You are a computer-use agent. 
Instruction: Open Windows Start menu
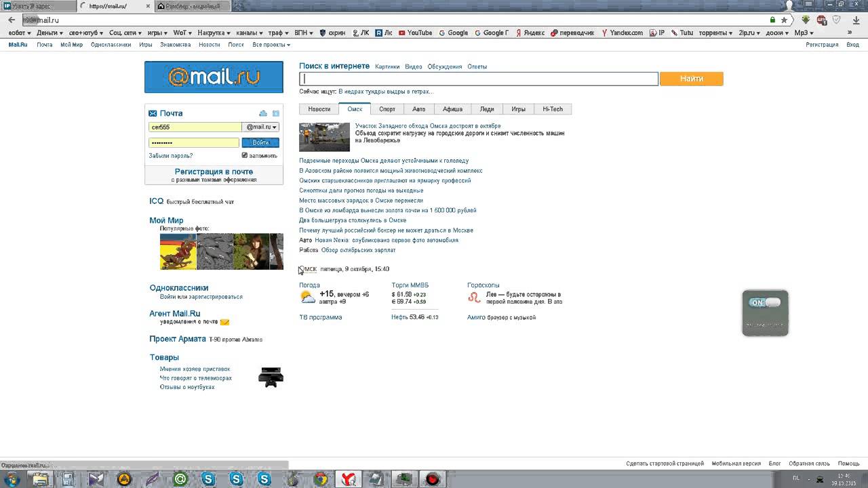coord(12,479)
